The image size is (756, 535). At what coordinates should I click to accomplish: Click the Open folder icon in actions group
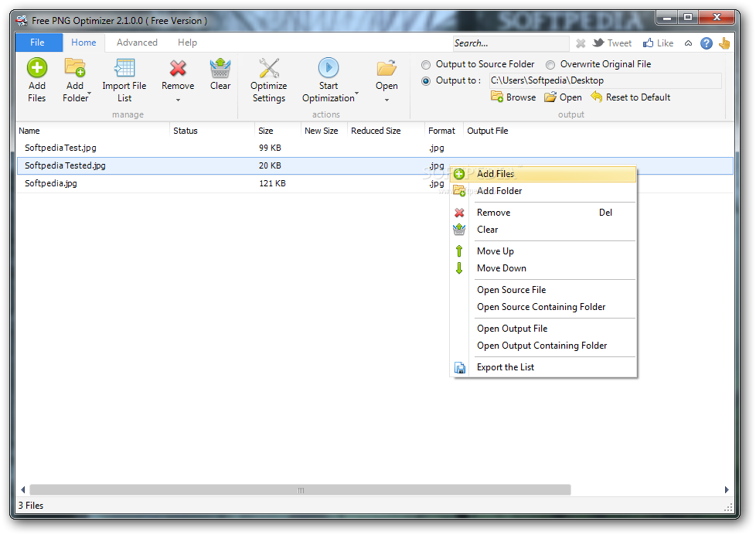click(x=387, y=68)
